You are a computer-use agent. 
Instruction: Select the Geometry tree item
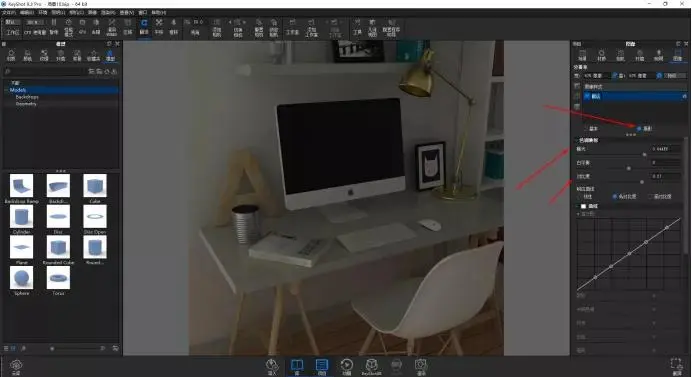[x=26, y=104]
